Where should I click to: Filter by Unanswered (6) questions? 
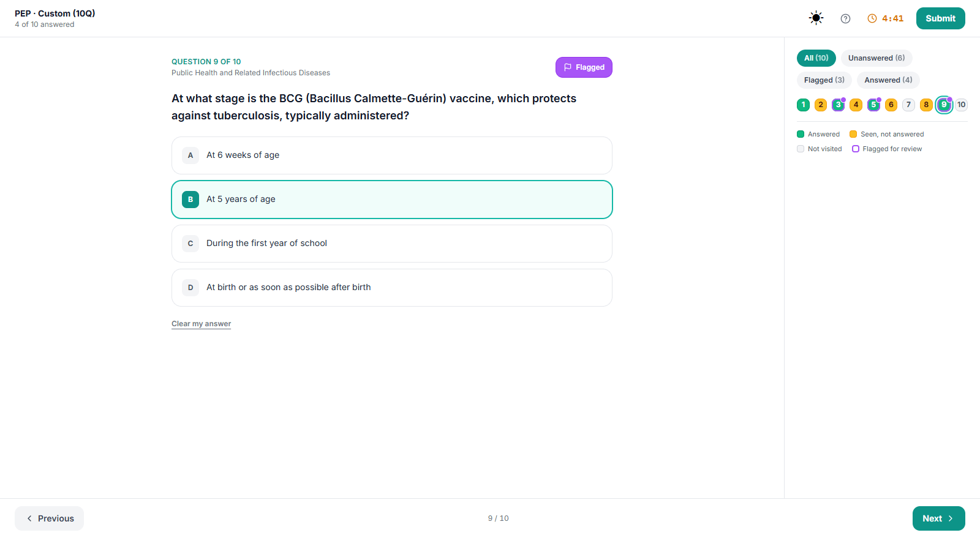[876, 58]
